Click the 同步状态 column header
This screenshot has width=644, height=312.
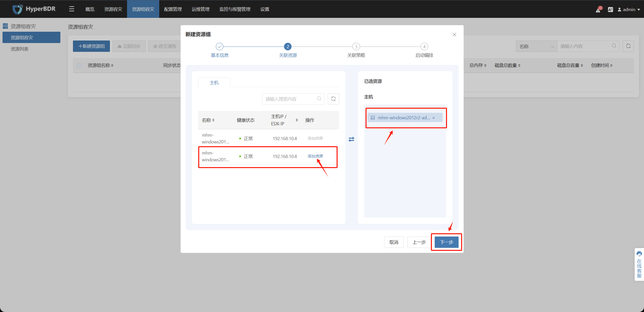tap(172, 65)
